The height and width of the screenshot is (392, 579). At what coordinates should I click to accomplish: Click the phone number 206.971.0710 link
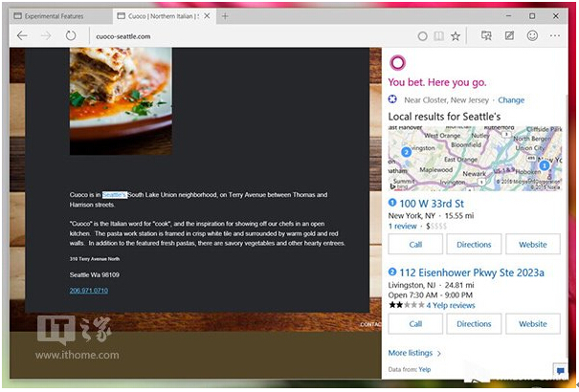point(89,291)
